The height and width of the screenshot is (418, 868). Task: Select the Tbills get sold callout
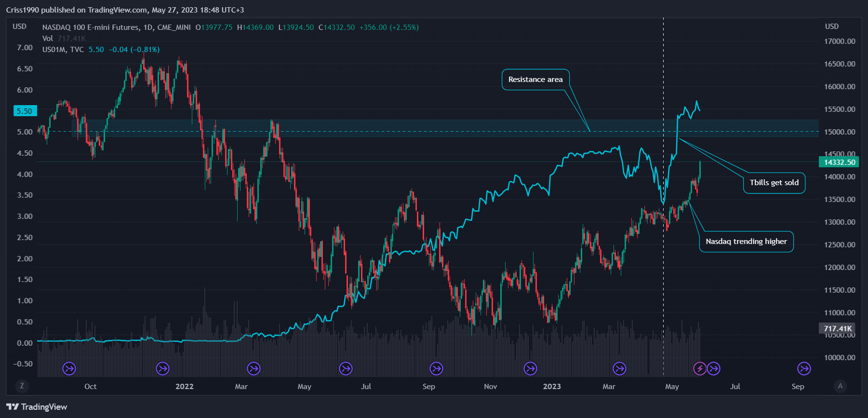tap(774, 183)
